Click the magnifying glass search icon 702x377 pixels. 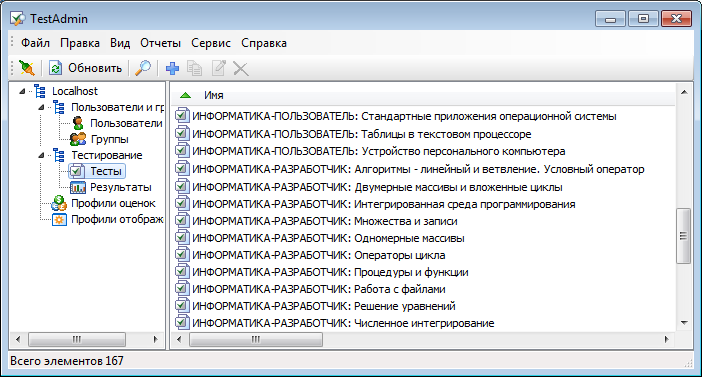coord(143,69)
